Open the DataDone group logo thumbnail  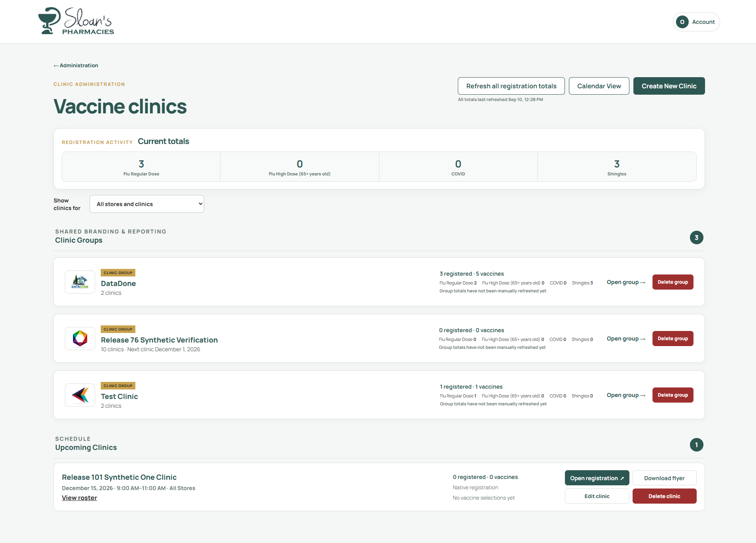(80, 282)
